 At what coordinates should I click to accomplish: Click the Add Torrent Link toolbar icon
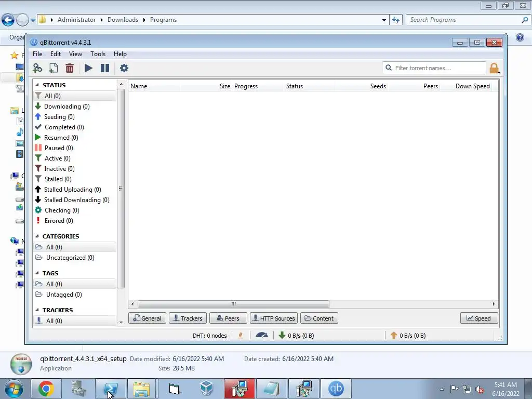point(37,68)
